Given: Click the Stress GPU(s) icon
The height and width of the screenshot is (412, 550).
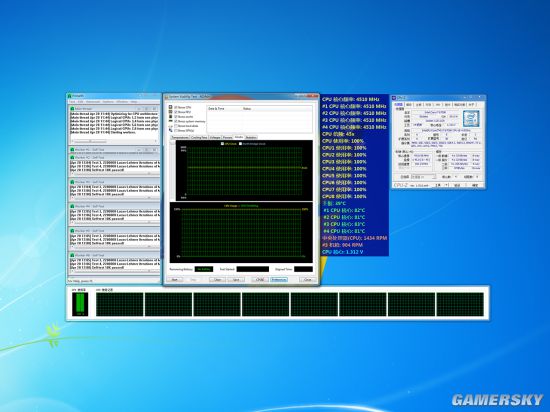Looking at the screenshot, I should pos(171,130).
